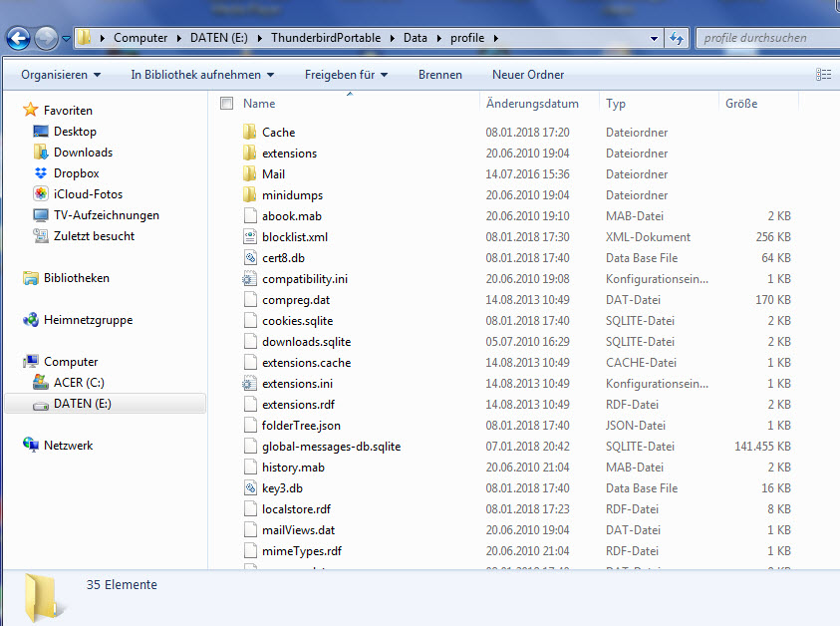The image size is (840, 626).
Task: Open Heimnetzgruppe icon in sidebar
Action: click(x=31, y=319)
